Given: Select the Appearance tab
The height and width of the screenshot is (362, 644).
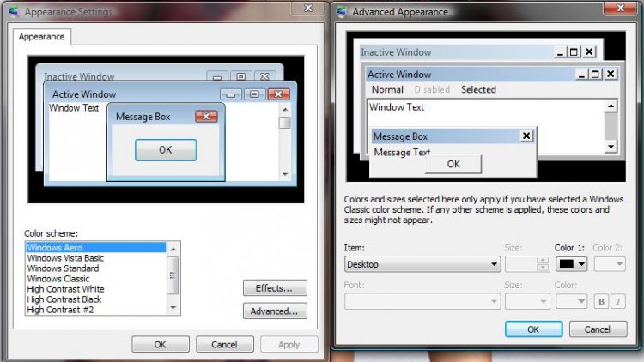Looking at the screenshot, I should 41,37.
